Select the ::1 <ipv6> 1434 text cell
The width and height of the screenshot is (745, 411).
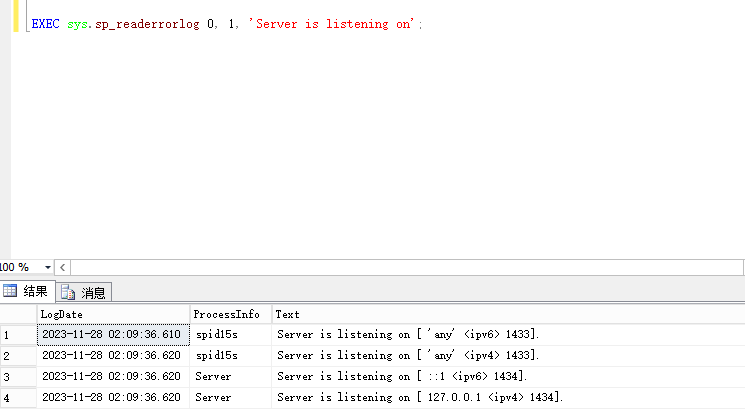(508, 376)
